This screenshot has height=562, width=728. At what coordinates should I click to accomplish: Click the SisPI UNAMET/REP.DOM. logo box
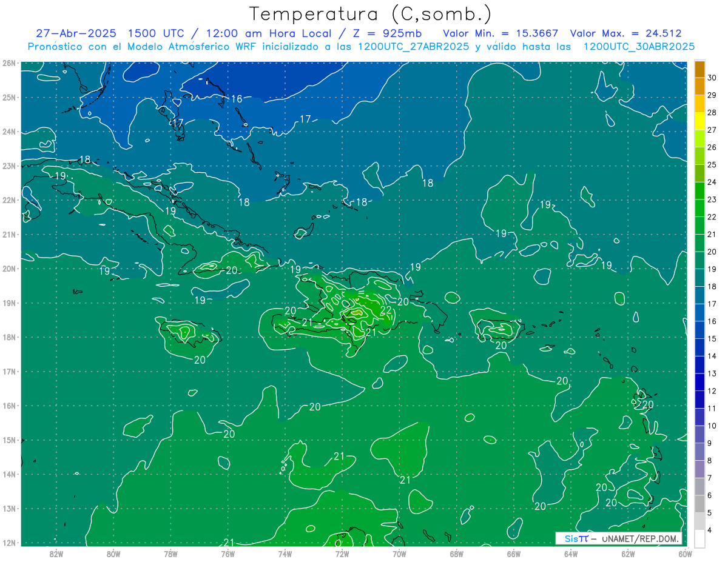pyautogui.click(x=618, y=538)
